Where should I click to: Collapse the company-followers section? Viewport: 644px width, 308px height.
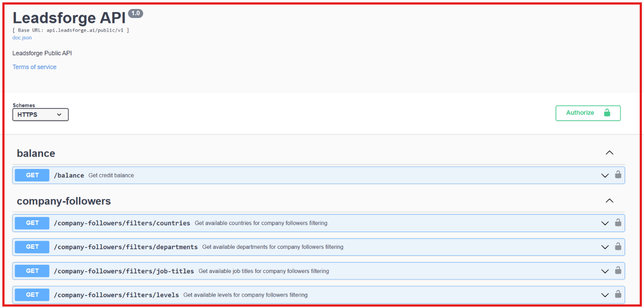609,201
